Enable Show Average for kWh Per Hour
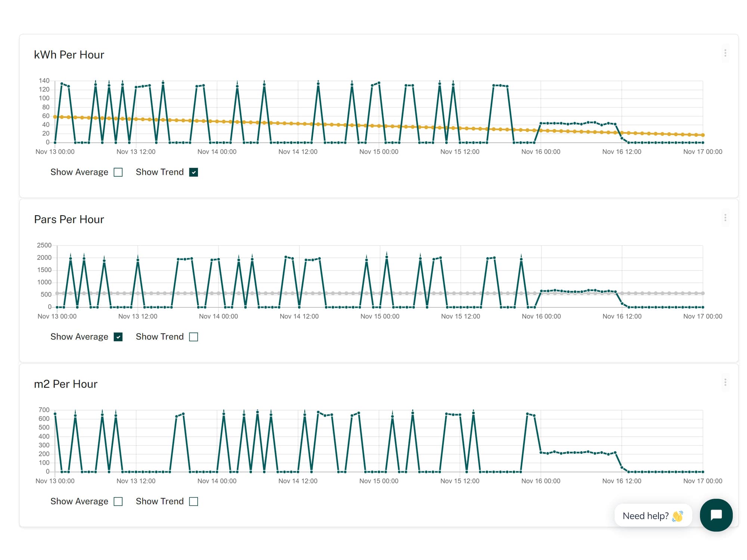The image size is (747, 560). click(118, 172)
